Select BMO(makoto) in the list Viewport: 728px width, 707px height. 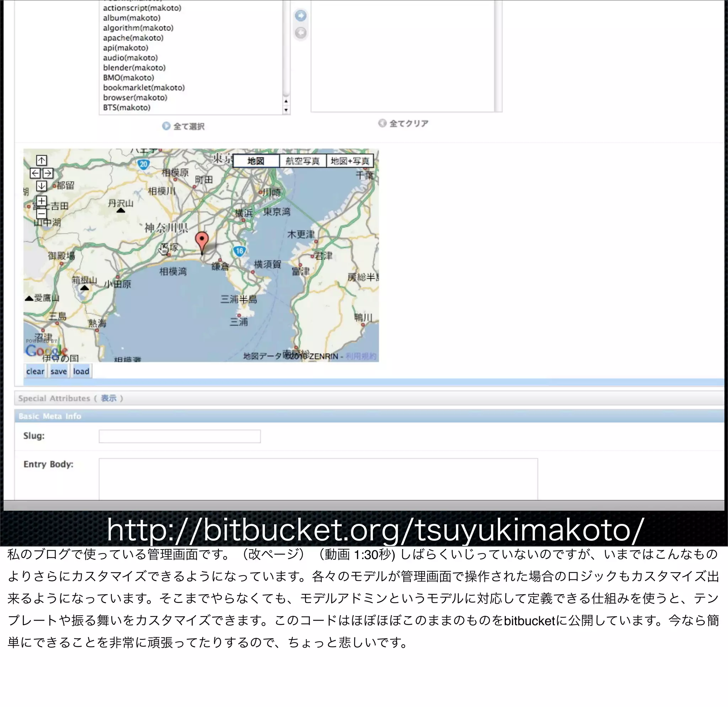point(129,78)
